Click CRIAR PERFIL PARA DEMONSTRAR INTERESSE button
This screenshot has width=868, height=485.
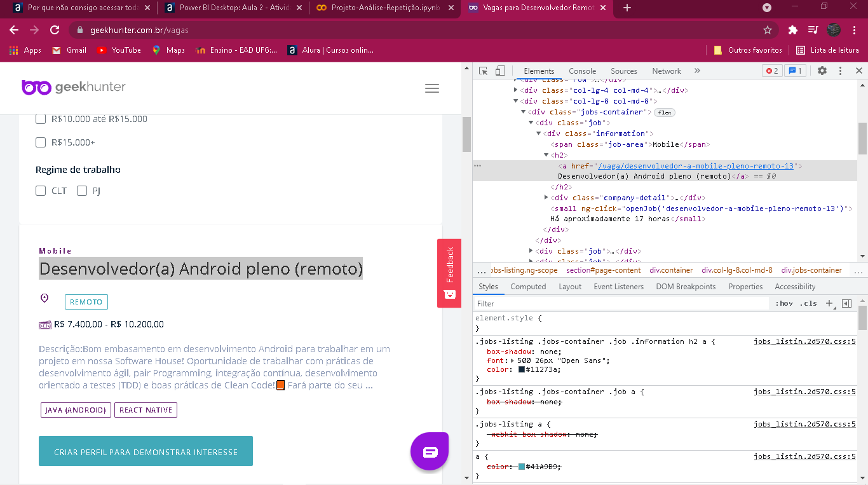tap(146, 451)
